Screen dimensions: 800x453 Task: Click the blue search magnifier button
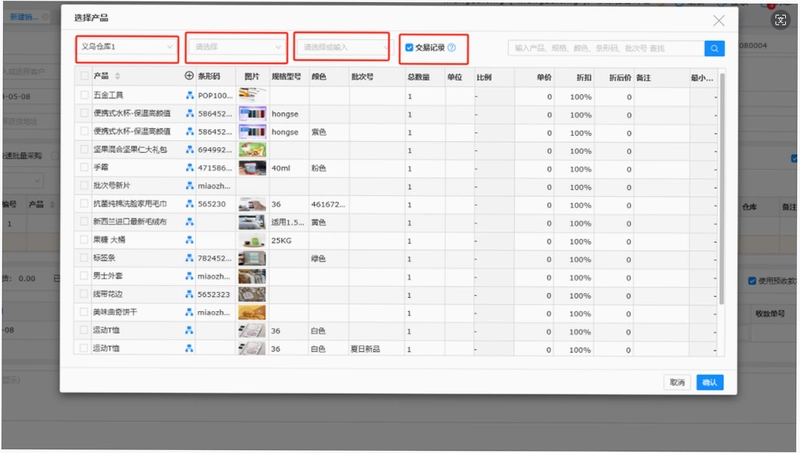pos(714,48)
